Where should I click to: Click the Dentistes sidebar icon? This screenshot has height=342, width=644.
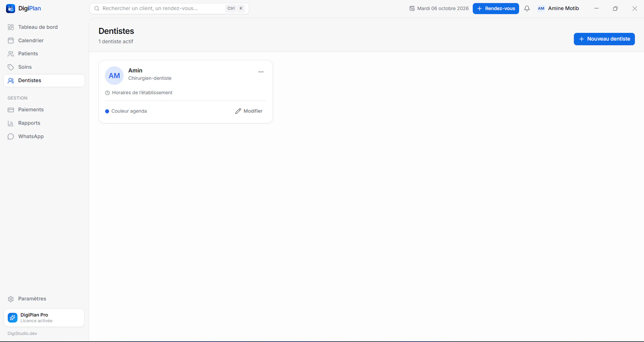tap(11, 81)
